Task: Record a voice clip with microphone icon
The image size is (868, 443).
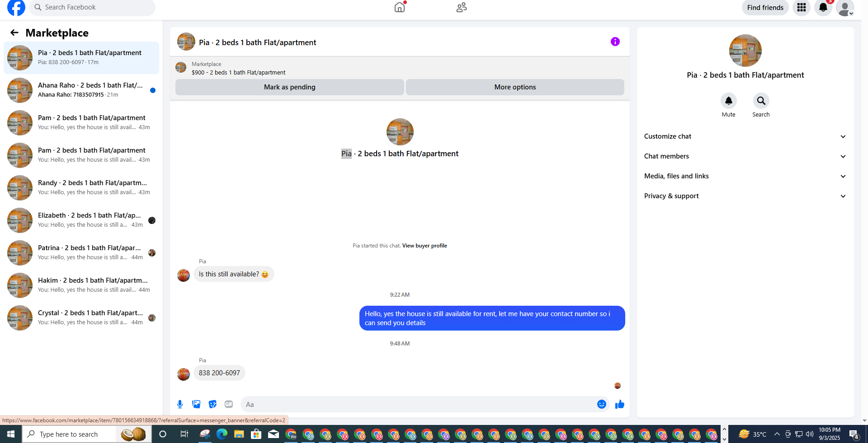Action: coord(180,404)
